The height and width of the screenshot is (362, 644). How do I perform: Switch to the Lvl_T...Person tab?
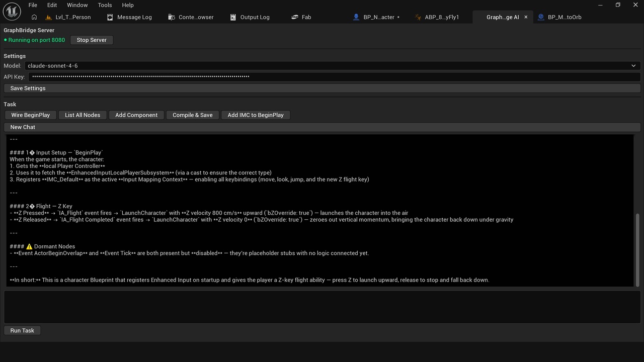(x=73, y=17)
